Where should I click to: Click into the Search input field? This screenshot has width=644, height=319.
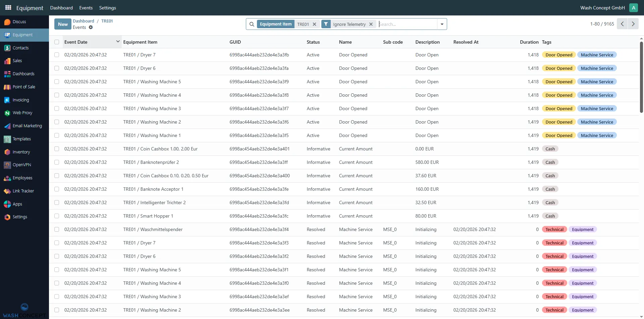[407, 24]
